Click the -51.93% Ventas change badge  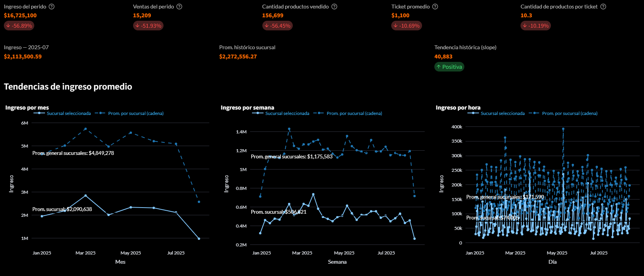coord(148,26)
